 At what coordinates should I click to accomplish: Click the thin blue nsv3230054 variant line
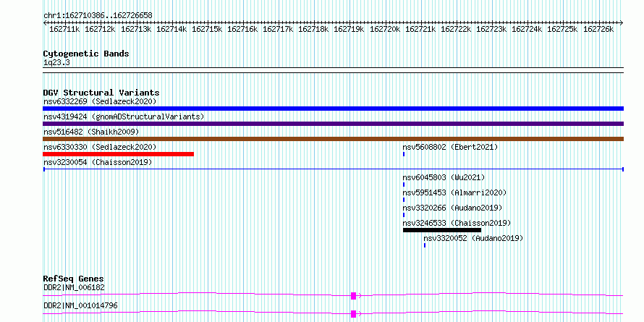point(333,169)
